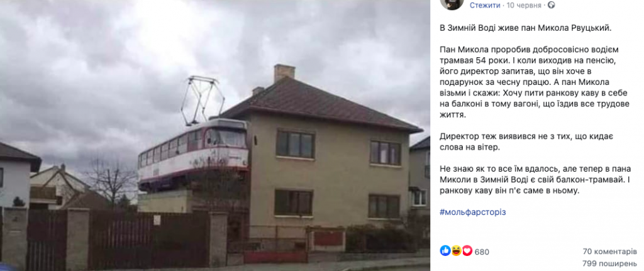Open the author's round profile avatar
The height and width of the screenshot is (271, 644).
452,3
